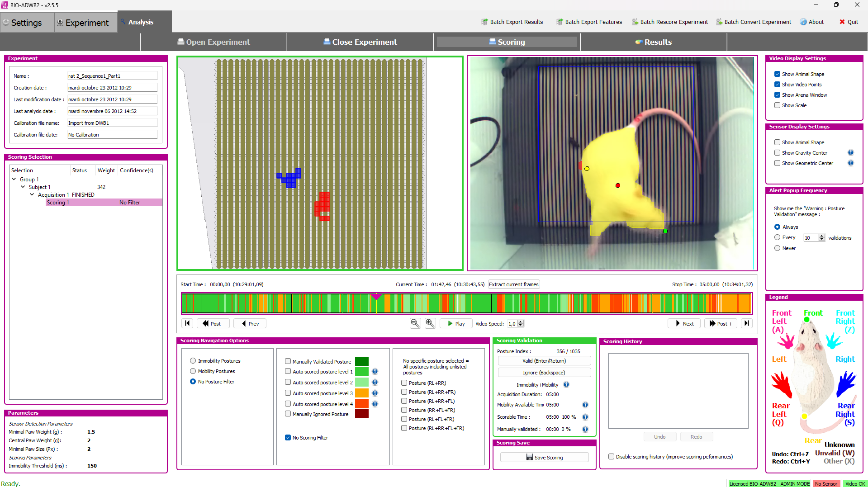Click the Save Scoring floppy button
Viewport: 868px width, 487px height.
tap(544, 458)
